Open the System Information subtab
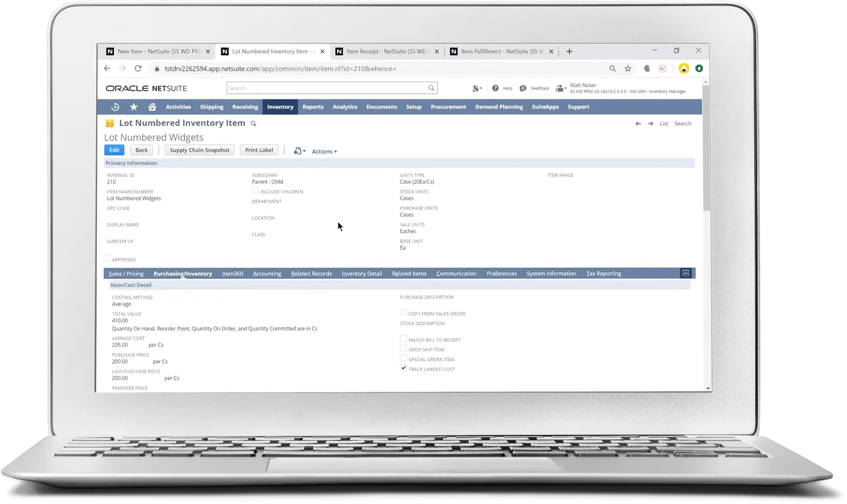Image resolution: width=847 pixels, height=504 pixels. click(x=551, y=273)
